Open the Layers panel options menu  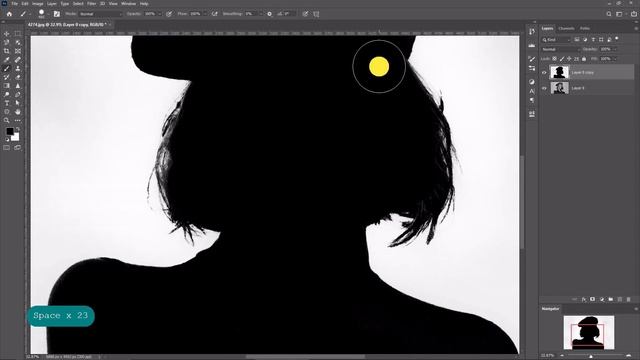point(636,29)
